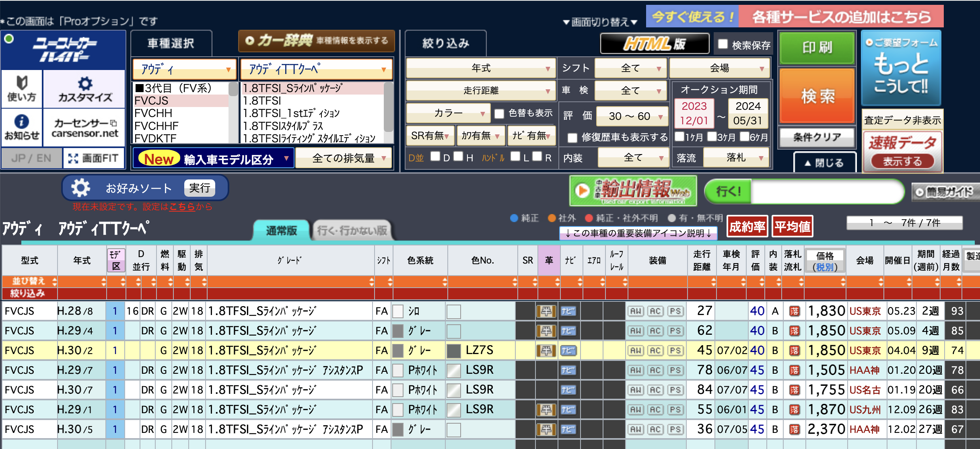Click the 簡易ガイド guide icon button
980x449 pixels.
tap(946, 192)
